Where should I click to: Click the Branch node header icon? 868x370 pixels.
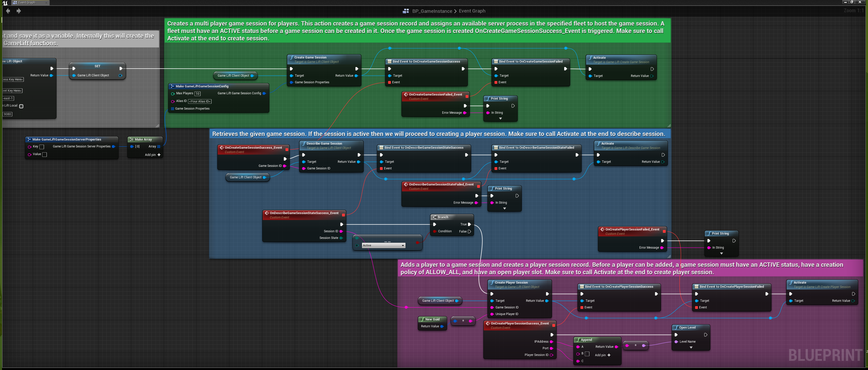coord(435,217)
